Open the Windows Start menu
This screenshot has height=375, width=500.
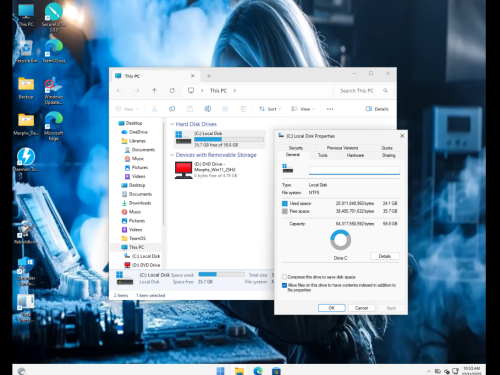221,371
